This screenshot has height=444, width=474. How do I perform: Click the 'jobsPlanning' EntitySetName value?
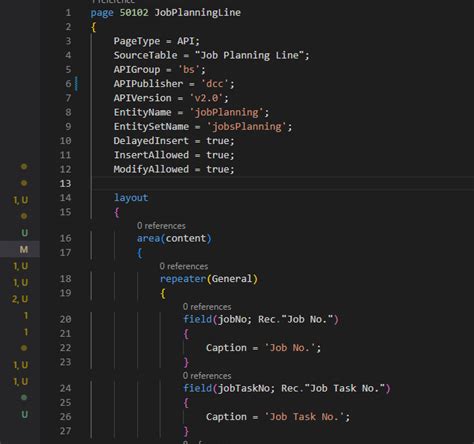tap(247, 127)
